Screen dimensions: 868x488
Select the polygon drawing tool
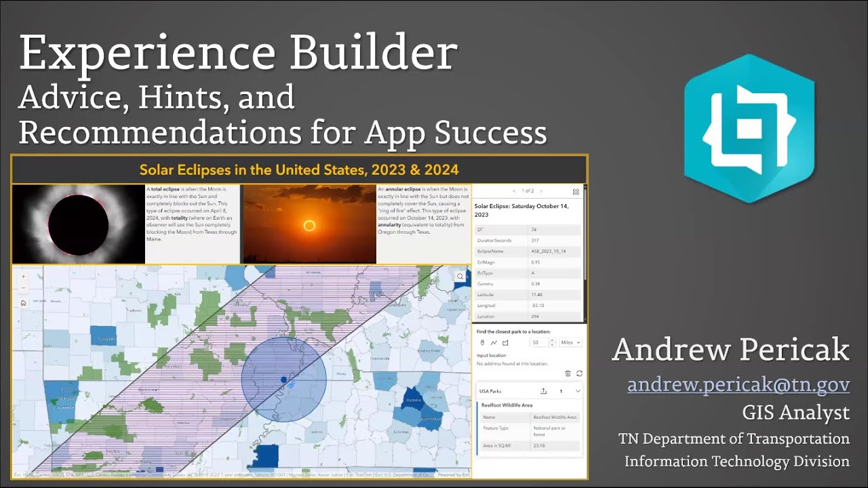point(505,343)
